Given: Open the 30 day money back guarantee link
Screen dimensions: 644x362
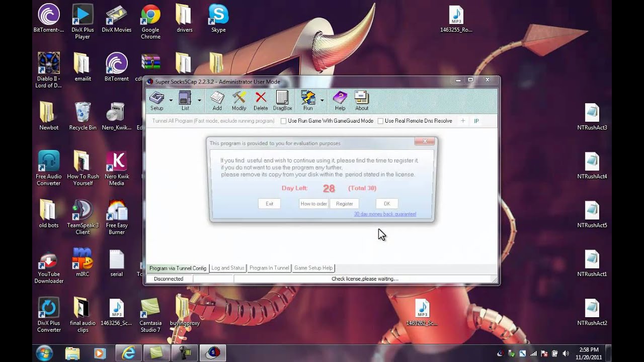Looking at the screenshot, I should pyautogui.click(x=385, y=214).
